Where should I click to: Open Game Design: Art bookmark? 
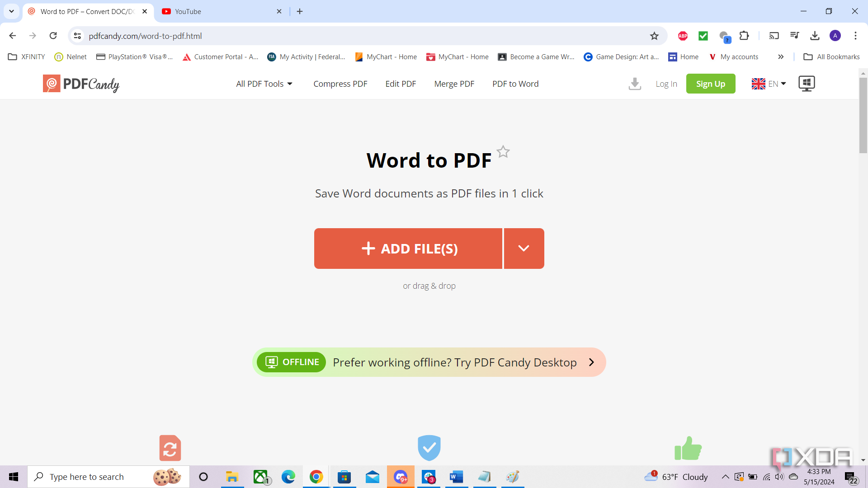pos(621,56)
